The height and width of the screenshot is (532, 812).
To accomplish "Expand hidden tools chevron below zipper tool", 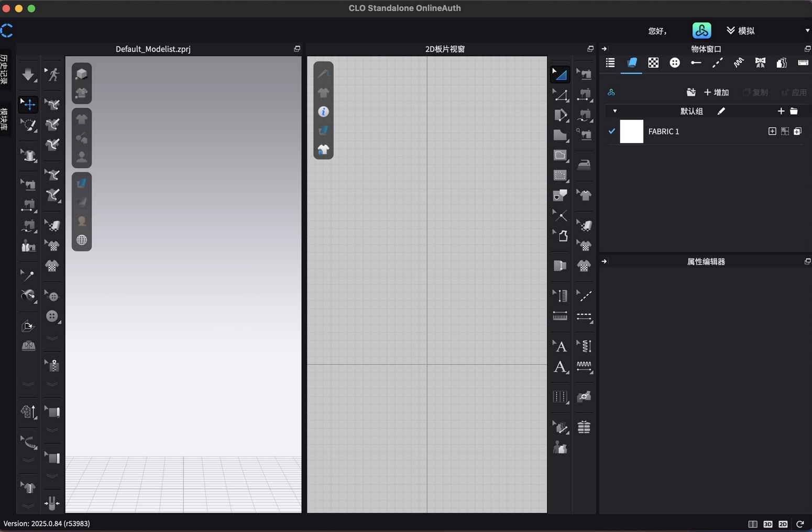I will coord(52,384).
